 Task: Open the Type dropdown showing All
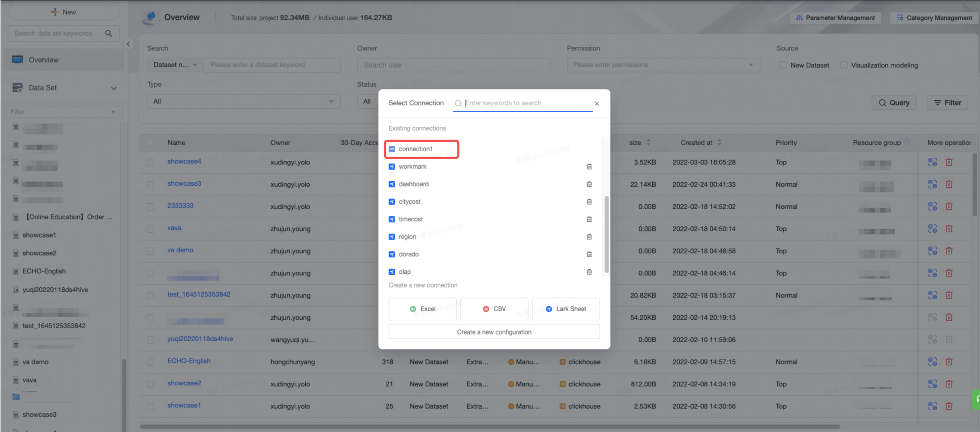(x=243, y=102)
